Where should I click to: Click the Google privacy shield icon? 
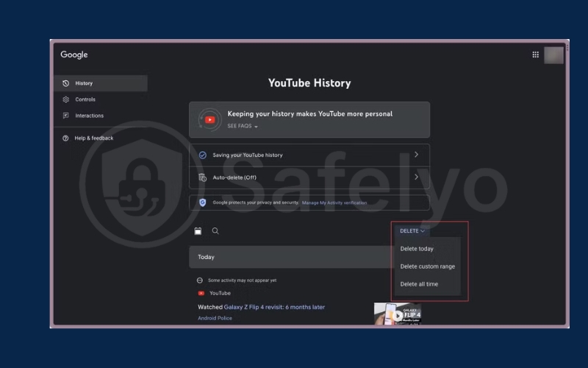tap(203, 203)
